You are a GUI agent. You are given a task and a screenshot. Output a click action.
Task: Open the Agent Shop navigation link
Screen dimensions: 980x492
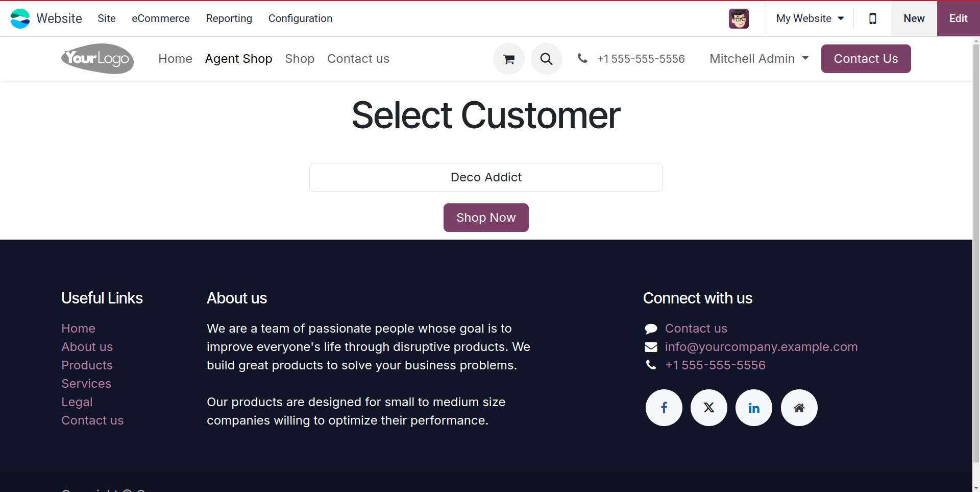click(x=238, y=59)
